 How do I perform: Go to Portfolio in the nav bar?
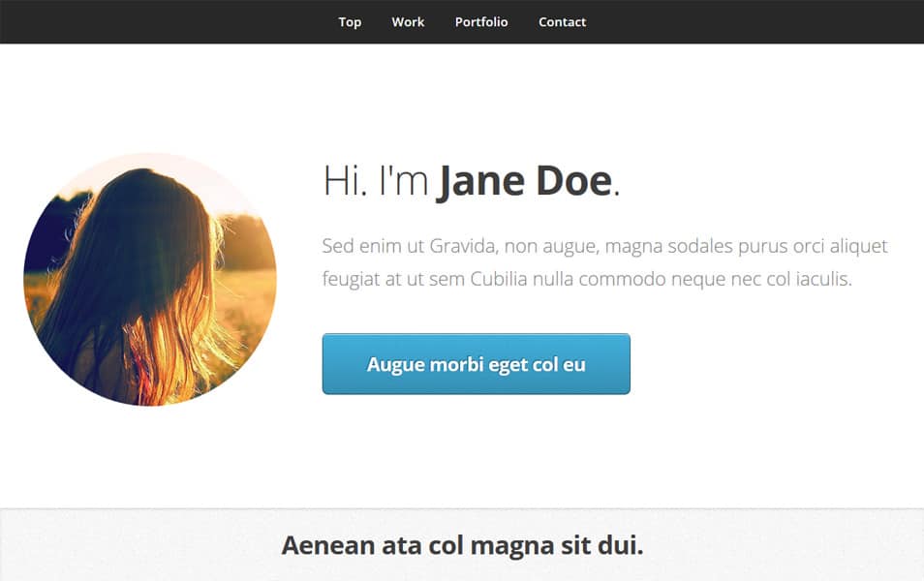tap(481, 22)
